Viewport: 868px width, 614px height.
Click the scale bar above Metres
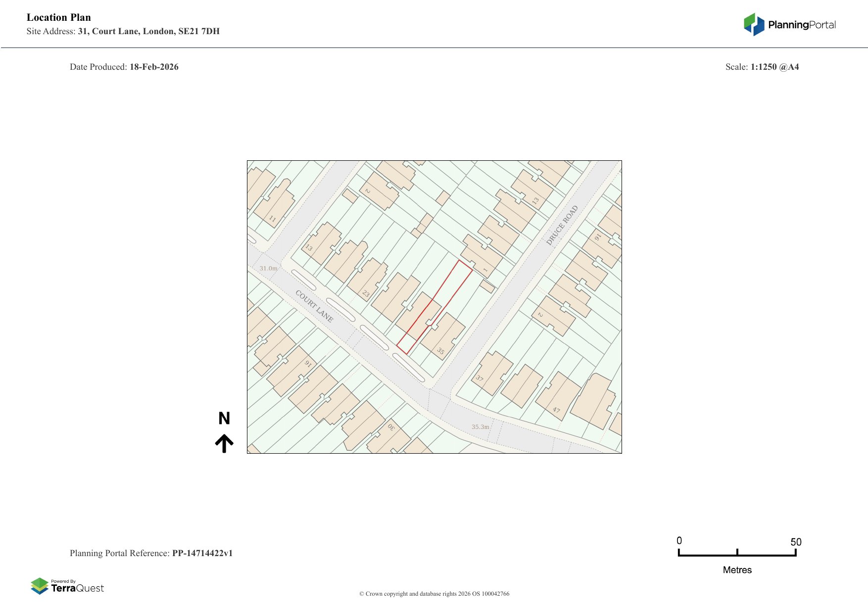[737, 554]
